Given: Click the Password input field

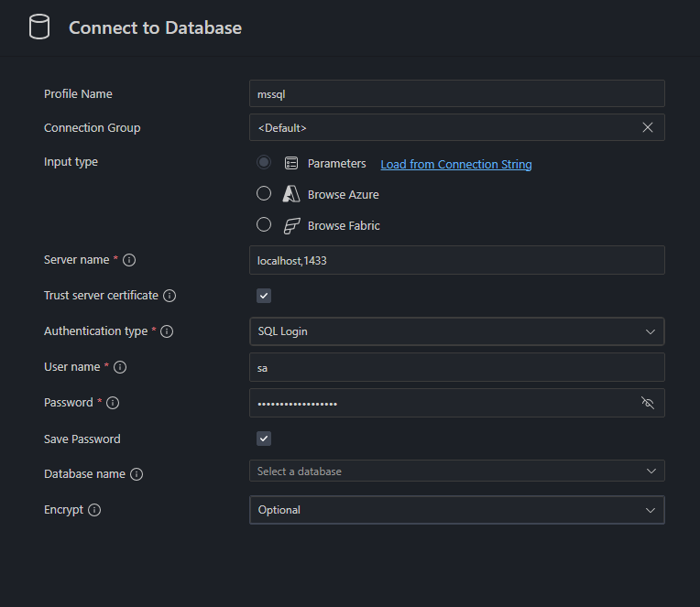Looking at the screenshot, I should 456,403.
